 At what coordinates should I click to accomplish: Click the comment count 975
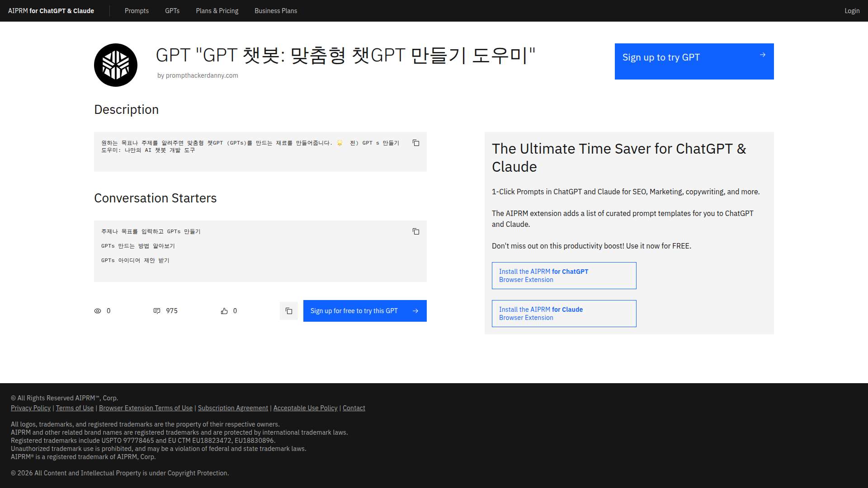coord(172,311)
